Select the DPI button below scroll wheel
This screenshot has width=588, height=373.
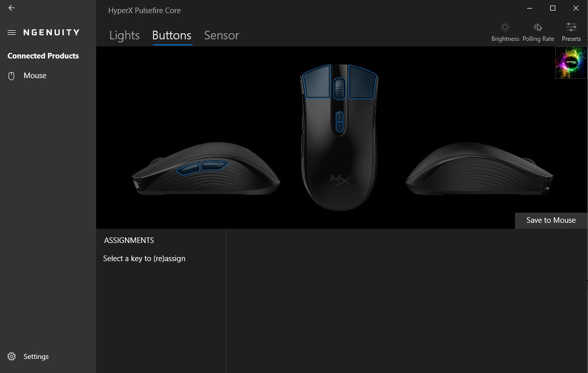339,121
